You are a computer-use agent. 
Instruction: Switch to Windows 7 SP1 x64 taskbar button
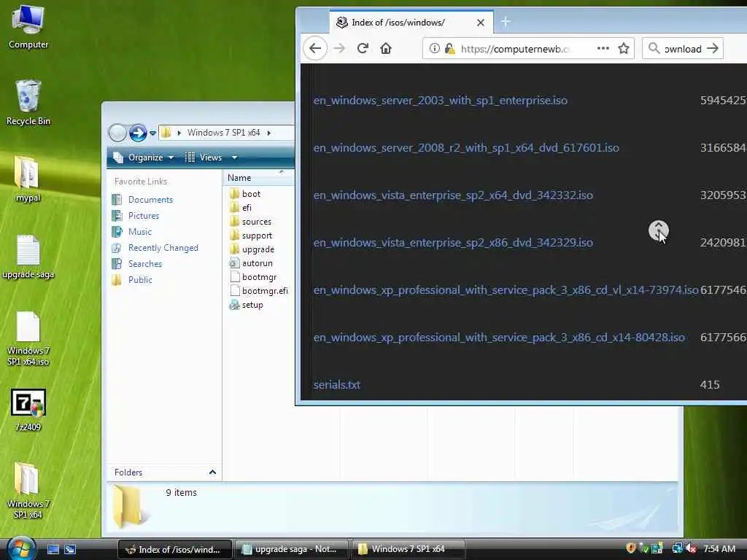[408, 550]
